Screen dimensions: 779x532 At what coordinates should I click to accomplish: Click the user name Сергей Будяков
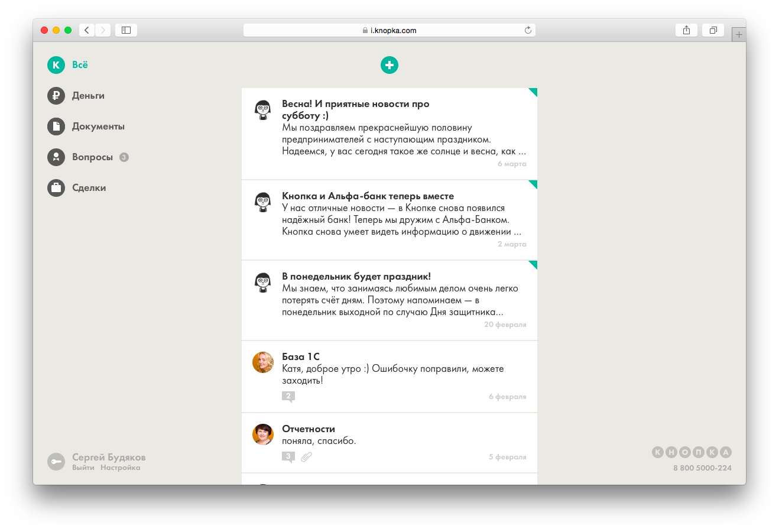109,457
